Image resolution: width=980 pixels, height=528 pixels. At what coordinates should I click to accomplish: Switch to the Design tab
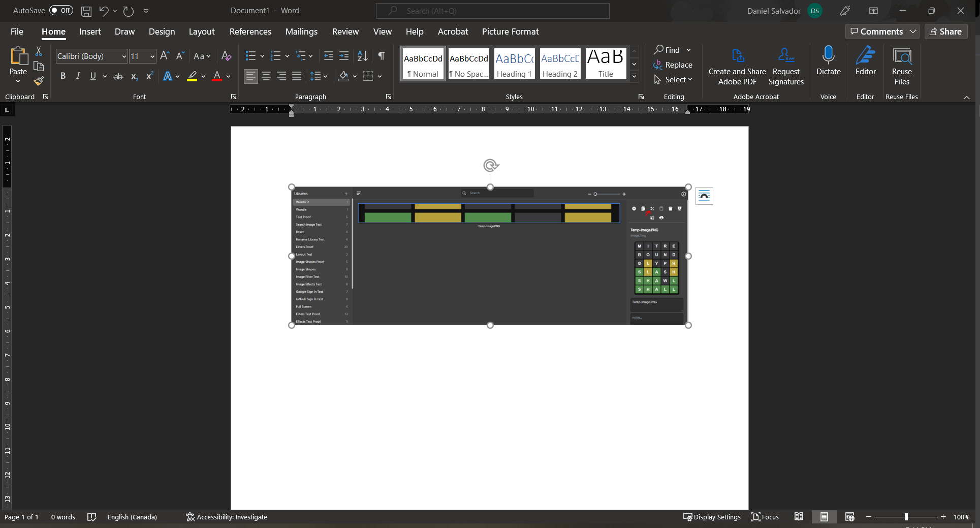162,32
